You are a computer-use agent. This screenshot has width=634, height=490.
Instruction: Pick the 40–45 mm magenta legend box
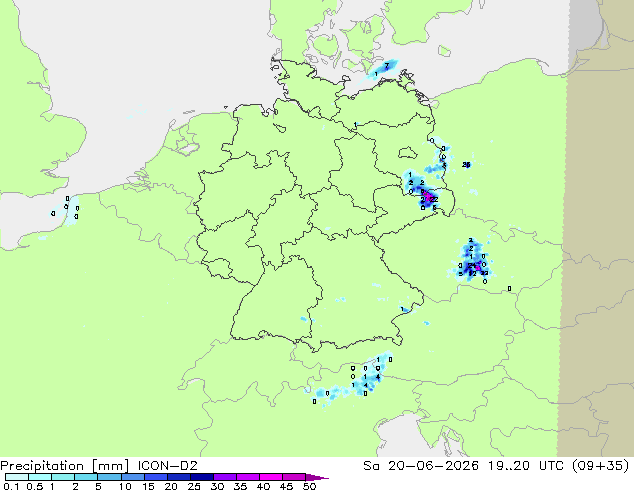pyautogui.click(x=270, y=477)
